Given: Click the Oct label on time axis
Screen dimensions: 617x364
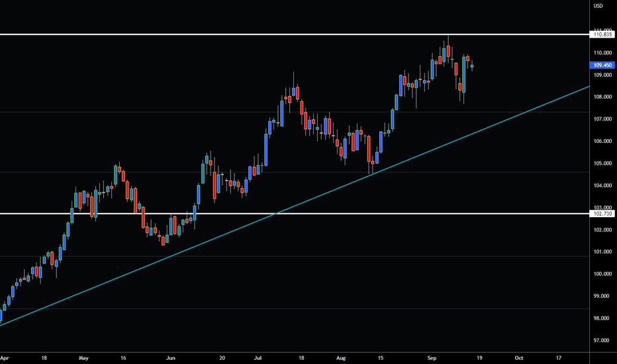Looking at the screenshot, I should [519, 358].
